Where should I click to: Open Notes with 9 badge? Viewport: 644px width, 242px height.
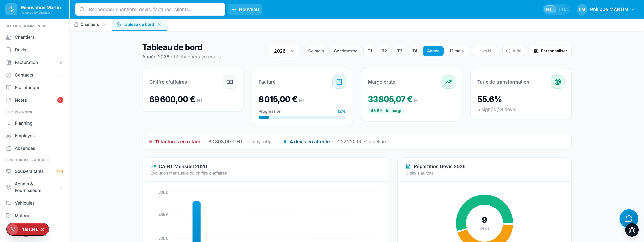35,100
